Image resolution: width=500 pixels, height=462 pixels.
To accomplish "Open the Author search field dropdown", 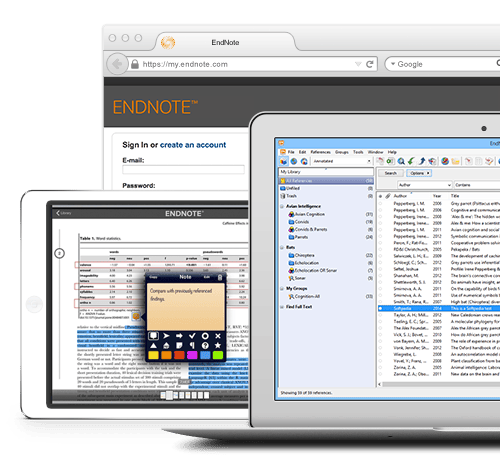I will (x=425, y=185).
